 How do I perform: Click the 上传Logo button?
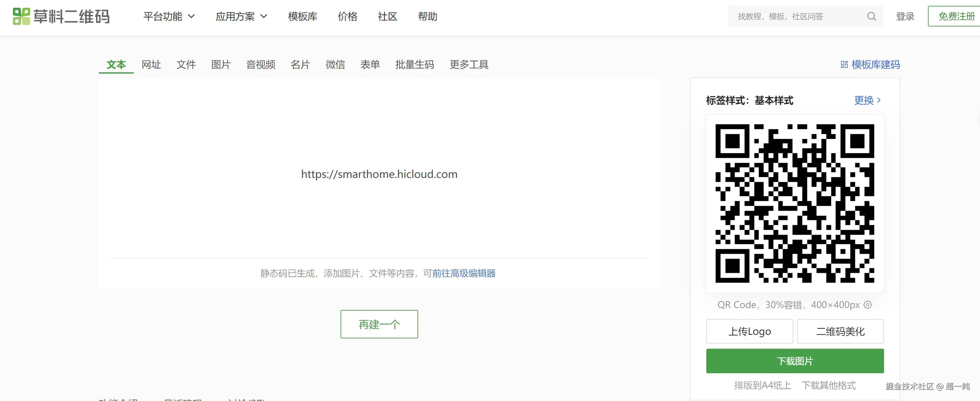pos(749,331)
